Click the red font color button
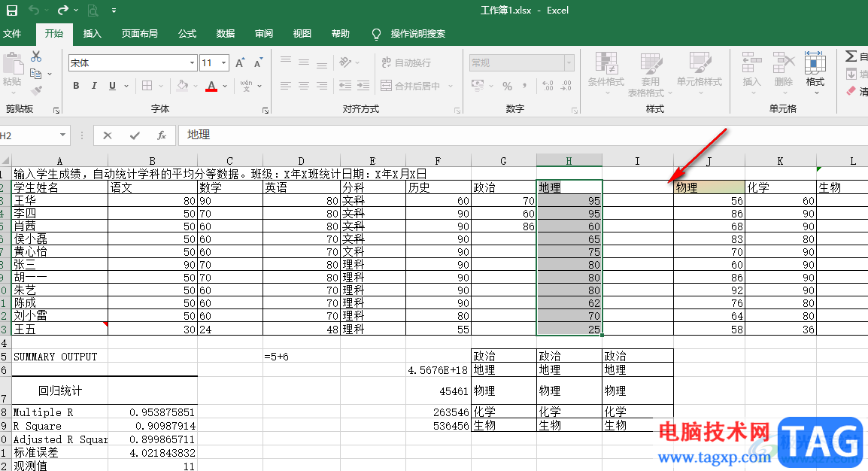 [211, 86]
